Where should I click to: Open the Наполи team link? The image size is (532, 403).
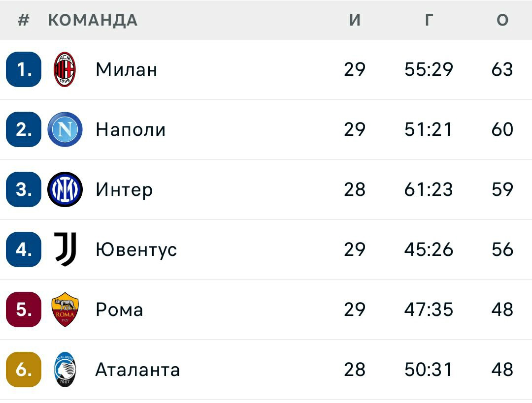(x=131, y=129)
